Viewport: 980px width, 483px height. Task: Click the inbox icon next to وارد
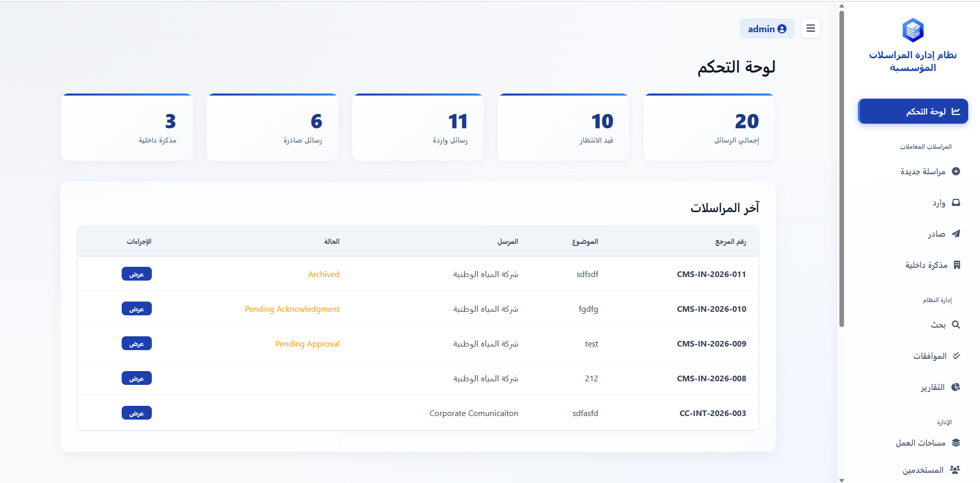point(955,203)
